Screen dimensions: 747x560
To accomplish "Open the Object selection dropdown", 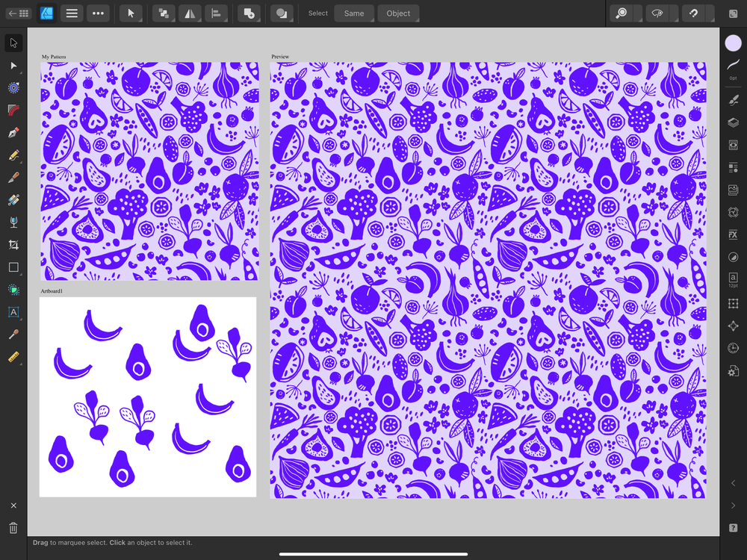I will 398,13.
